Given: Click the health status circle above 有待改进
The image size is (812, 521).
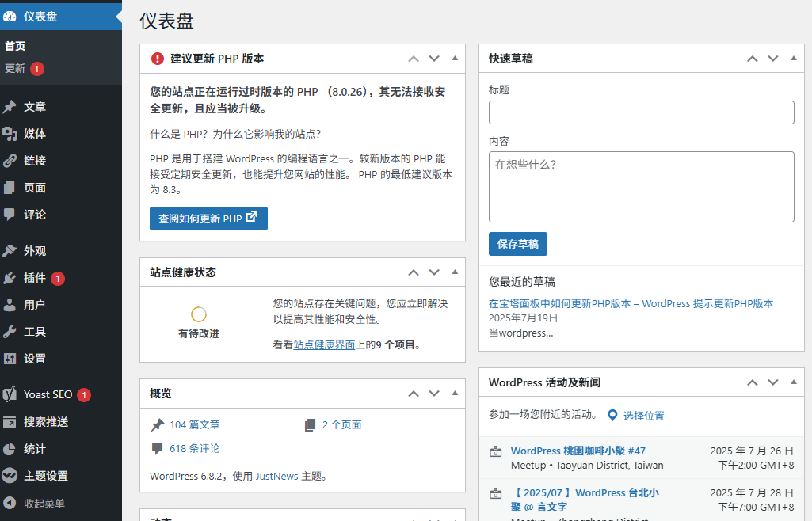Looking at the screenshot, I should pos(199,314).
